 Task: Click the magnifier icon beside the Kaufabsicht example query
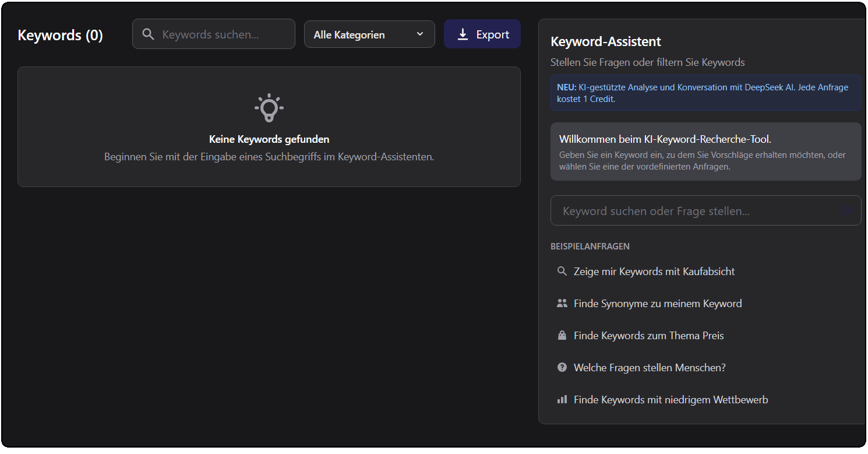pyautogui.click(x=562, y=271)
